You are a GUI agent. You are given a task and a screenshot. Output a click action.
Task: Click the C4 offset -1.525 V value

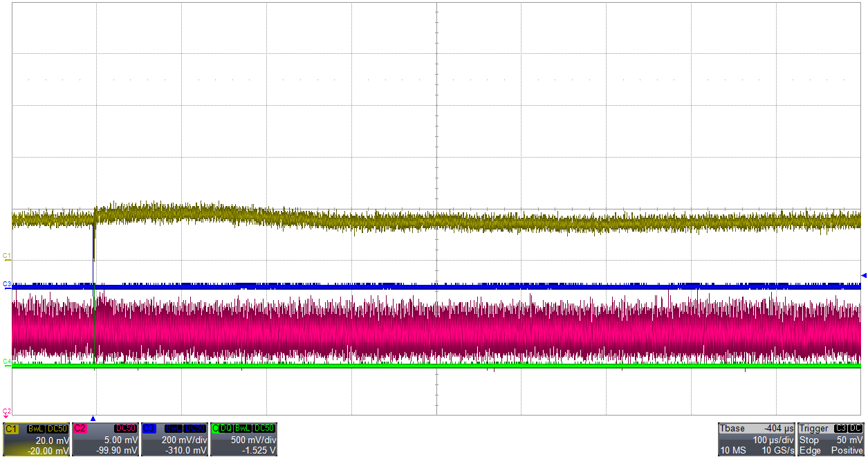[259, 451]
